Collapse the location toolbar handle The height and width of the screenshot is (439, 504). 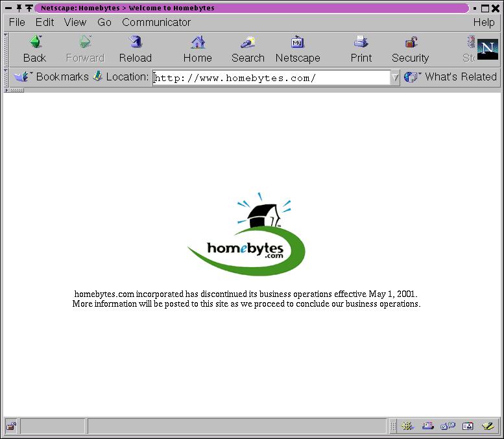tap(6, 77)
